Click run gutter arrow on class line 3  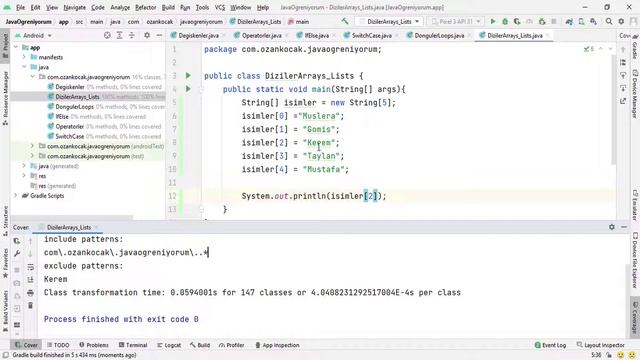pos(188,76)
